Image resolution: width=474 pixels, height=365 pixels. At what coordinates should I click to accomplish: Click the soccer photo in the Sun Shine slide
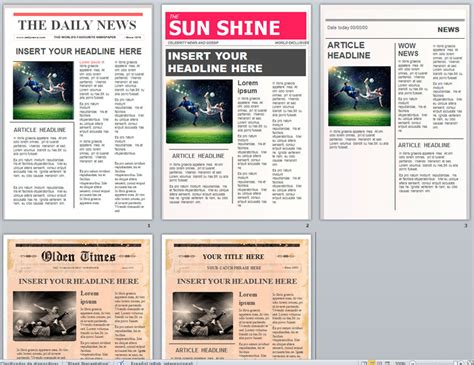pos(199,111)
